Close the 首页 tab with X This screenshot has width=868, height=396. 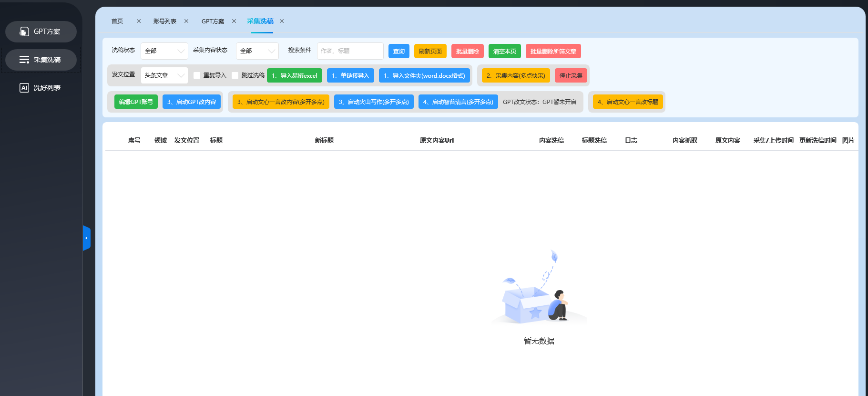[x=139, y=21]
